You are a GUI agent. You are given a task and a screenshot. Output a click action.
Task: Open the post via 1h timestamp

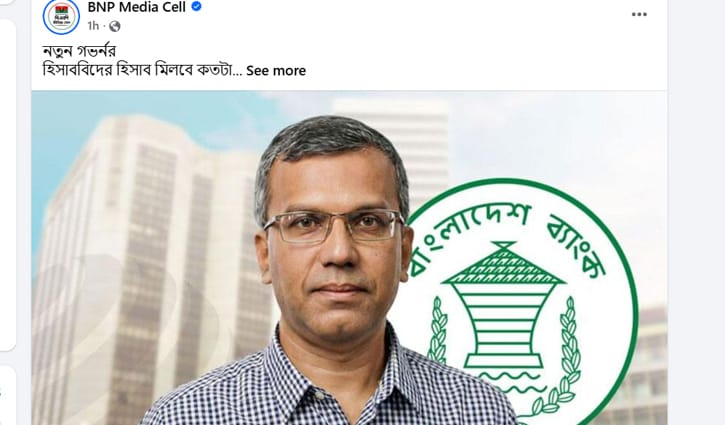(93, 26)
